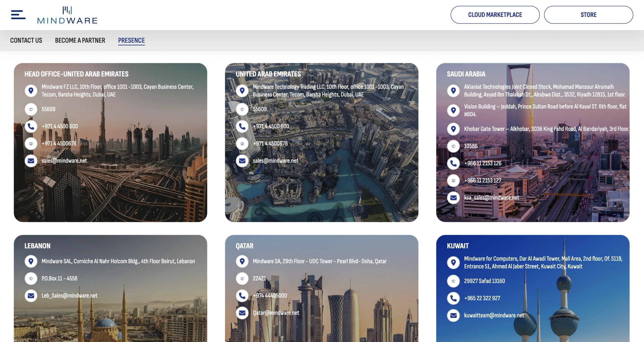The width and height of the screenshot is (644, 342).
Task: Click the fax icon in Head Office-United Arab Emirates card
Action: pyautogui.click(x=31, y=144)
